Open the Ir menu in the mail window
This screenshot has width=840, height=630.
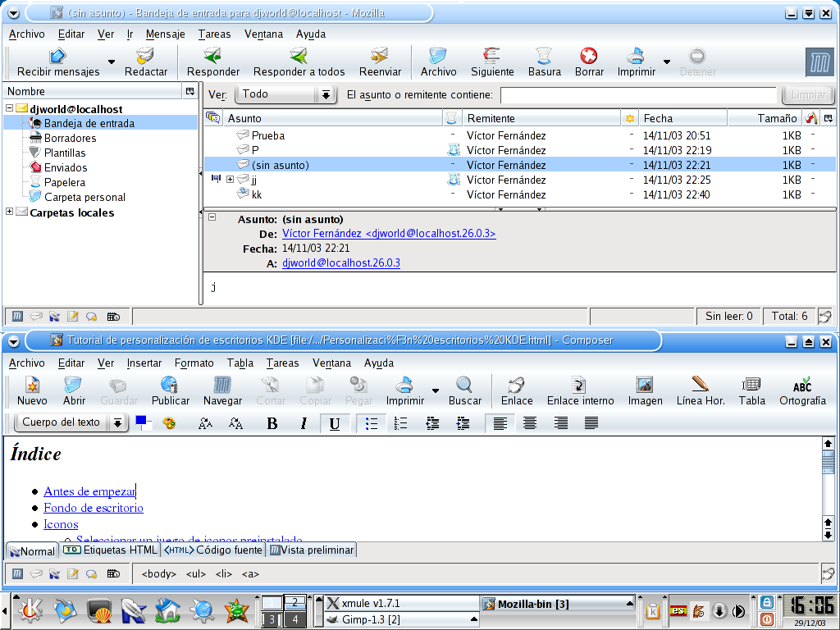click(130, 34)
